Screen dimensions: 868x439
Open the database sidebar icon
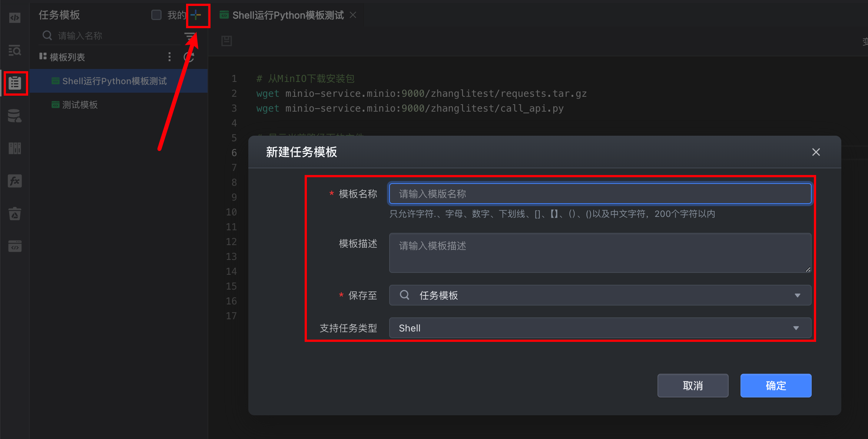15,116
